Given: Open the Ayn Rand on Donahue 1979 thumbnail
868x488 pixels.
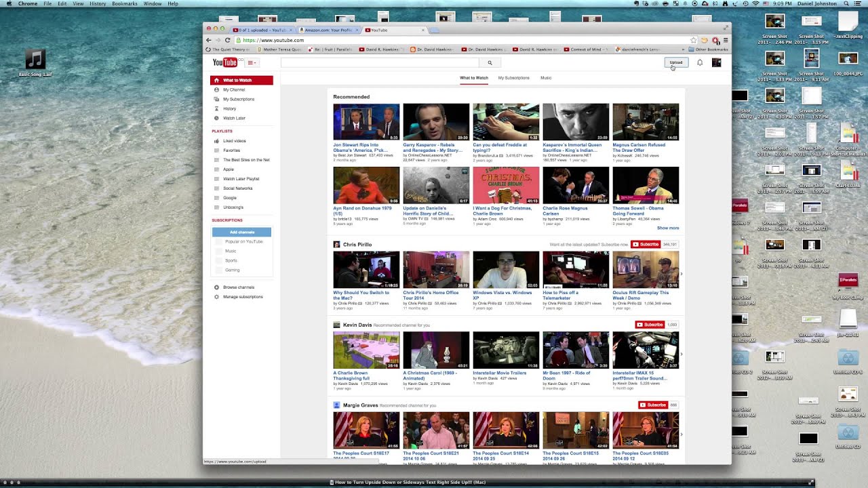Looking at the screenshot, I should point(366,185).
